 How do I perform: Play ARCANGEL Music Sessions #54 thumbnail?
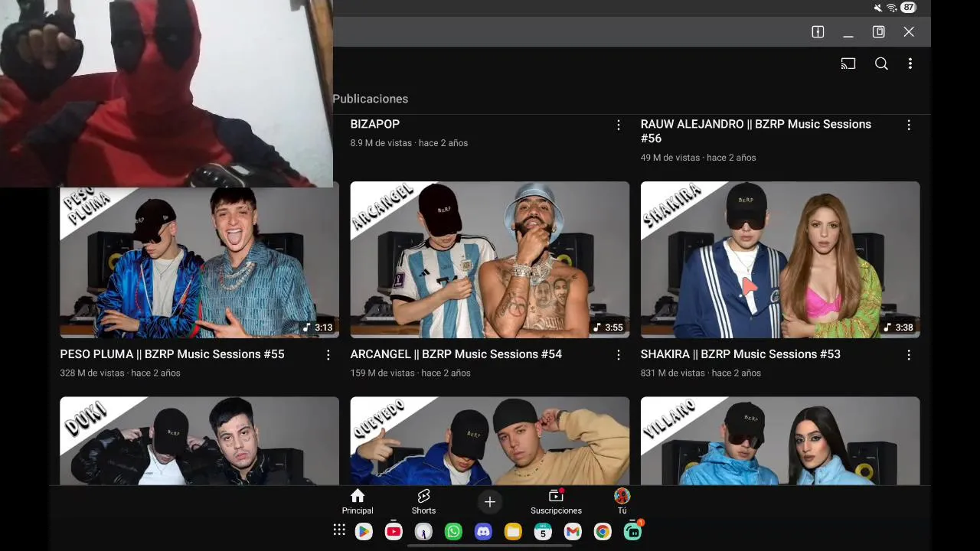point(490,259)
